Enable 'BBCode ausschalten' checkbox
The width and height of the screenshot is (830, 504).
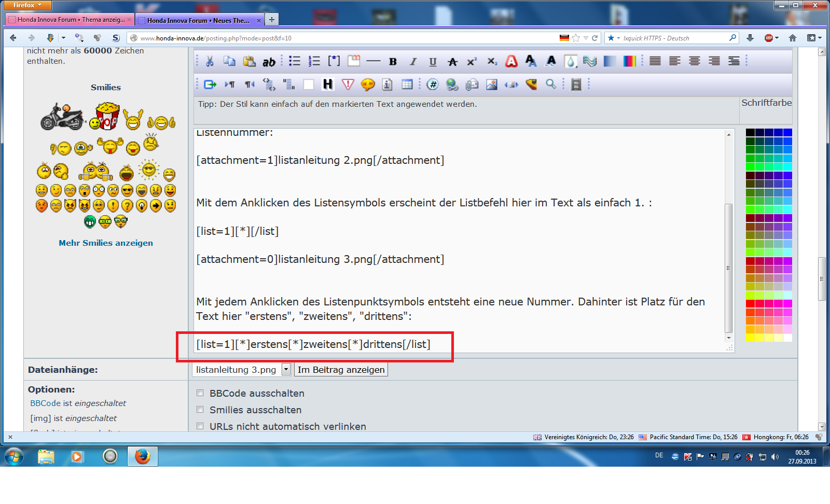tap(200, 393)
